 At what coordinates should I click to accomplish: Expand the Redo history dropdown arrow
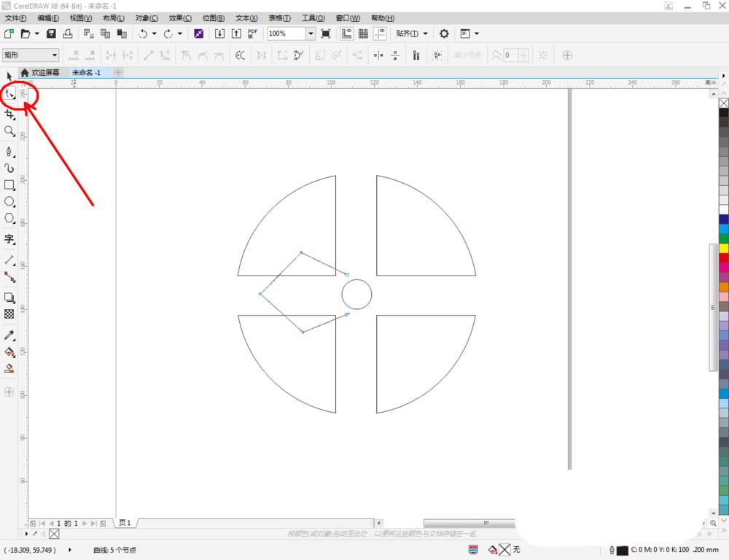click(180, 34)
